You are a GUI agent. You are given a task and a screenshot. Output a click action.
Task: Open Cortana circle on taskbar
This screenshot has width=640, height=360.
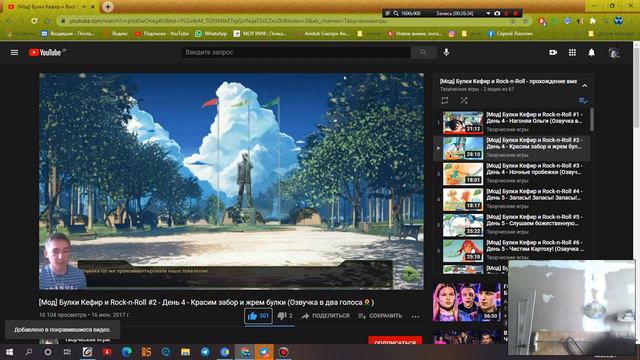(x=48, y=352)
